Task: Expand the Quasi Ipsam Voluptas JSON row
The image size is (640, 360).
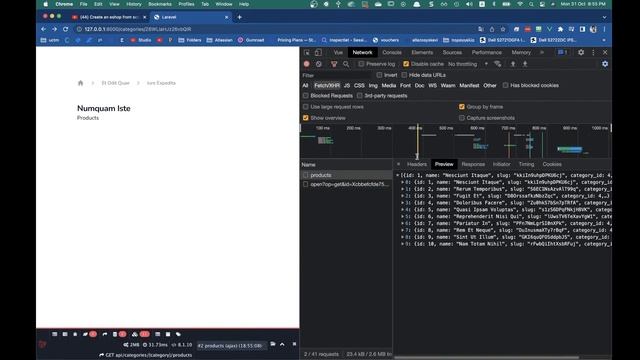Action: pos(402,209)
